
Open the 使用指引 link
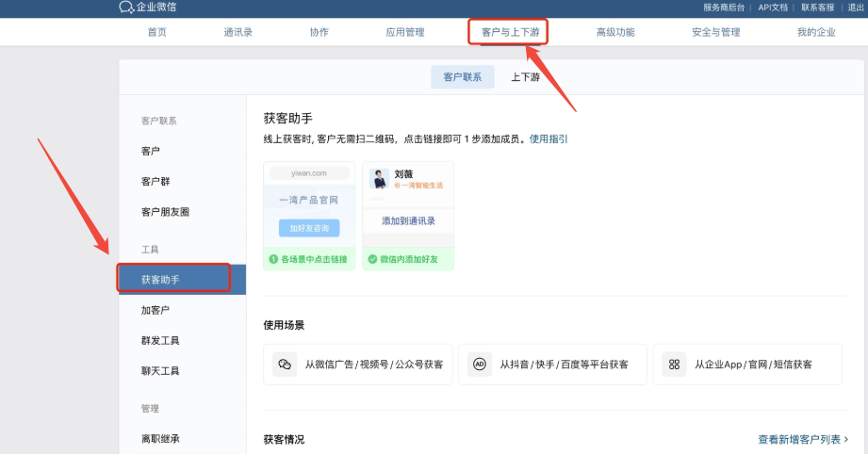(548, 138)
